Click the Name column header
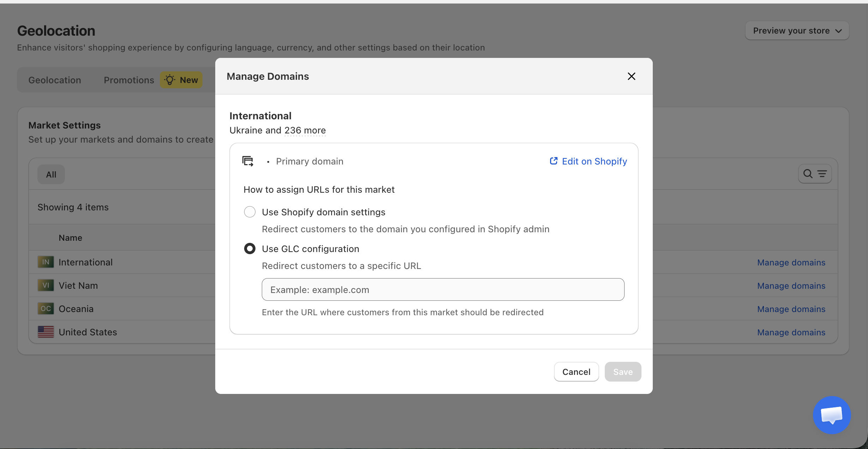868x449 pixels. [71, 238]
